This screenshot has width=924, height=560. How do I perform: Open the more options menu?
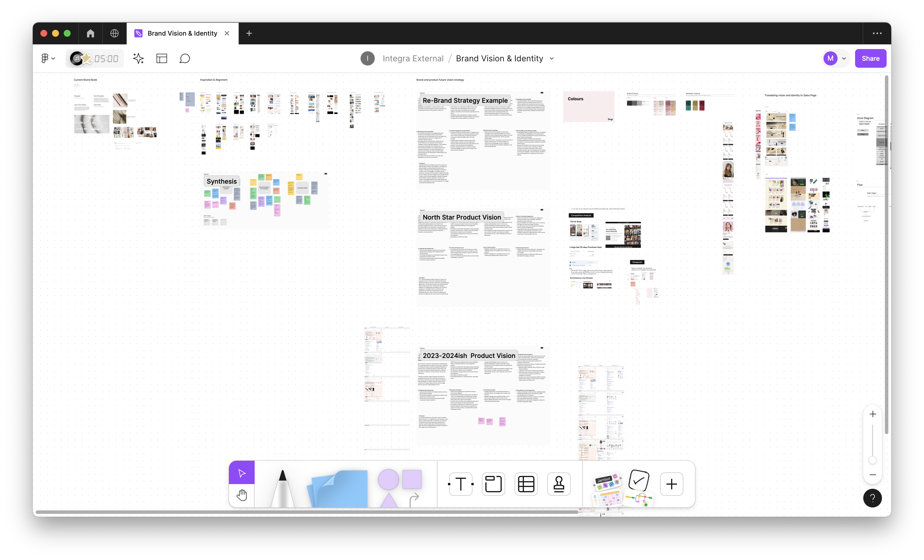click(x=877, y=33)
